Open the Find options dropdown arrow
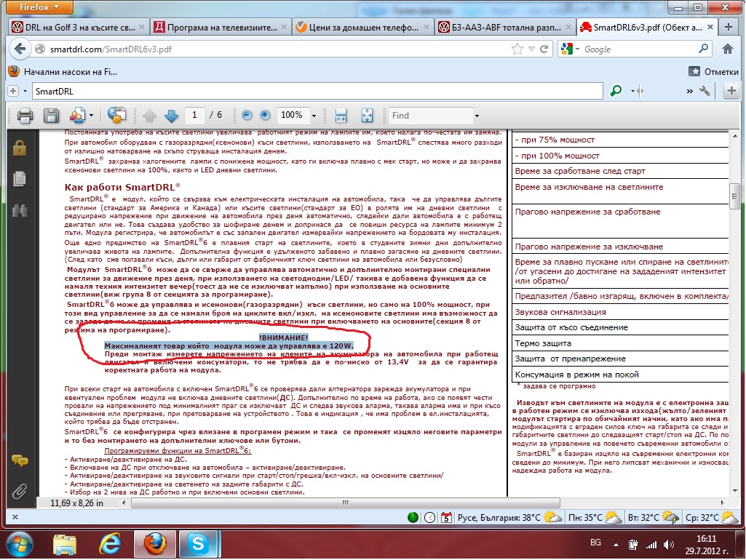Viewport: 746px width, 560px height. 476,116
